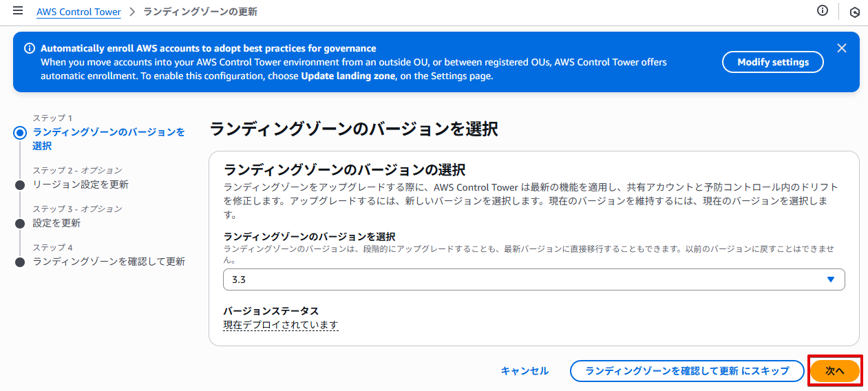Click the ランディングゾーンの更新 breadcrumb item
The width and height of the screenshot is (868, 391).
(x=200, y=12)
